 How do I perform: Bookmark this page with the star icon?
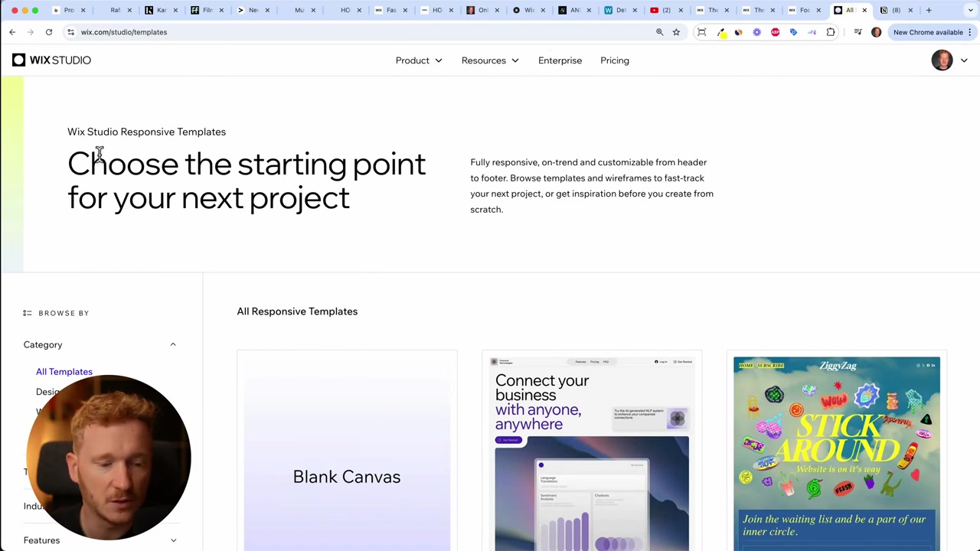[x=676, y=32]
